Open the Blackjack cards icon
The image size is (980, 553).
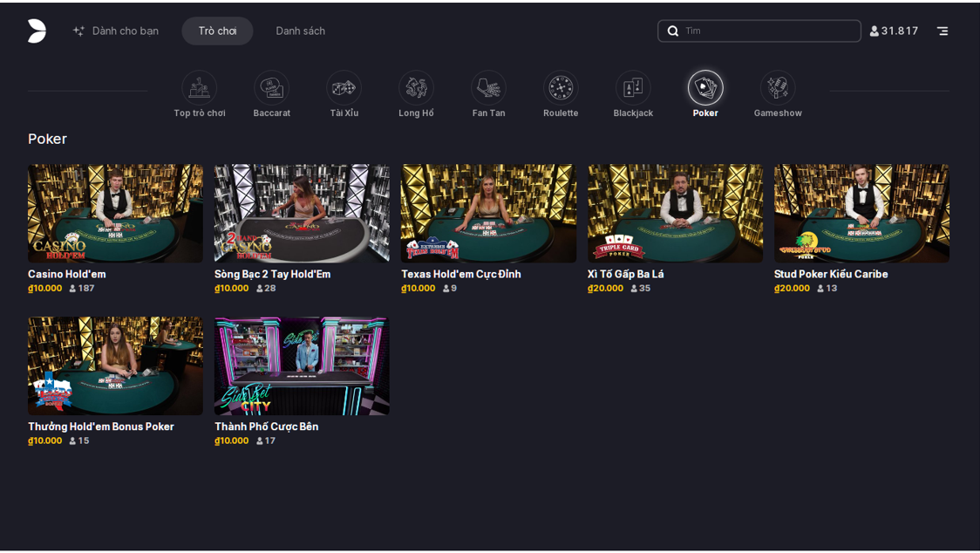(x=633, y=88)
